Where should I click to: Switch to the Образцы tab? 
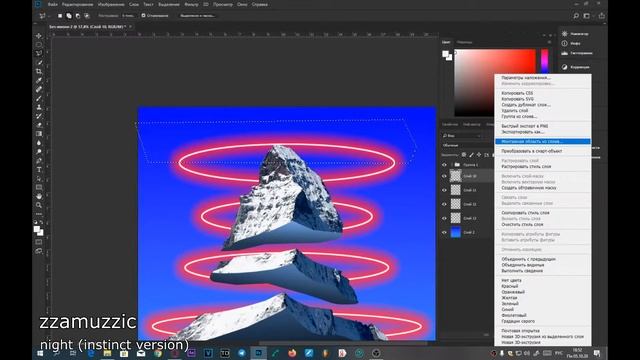click(x=464, y=42)
